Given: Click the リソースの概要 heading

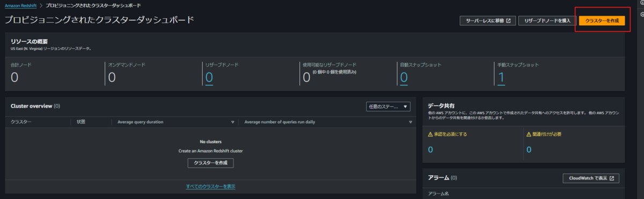Looking at the screenshot, I should tap(28, 41).
